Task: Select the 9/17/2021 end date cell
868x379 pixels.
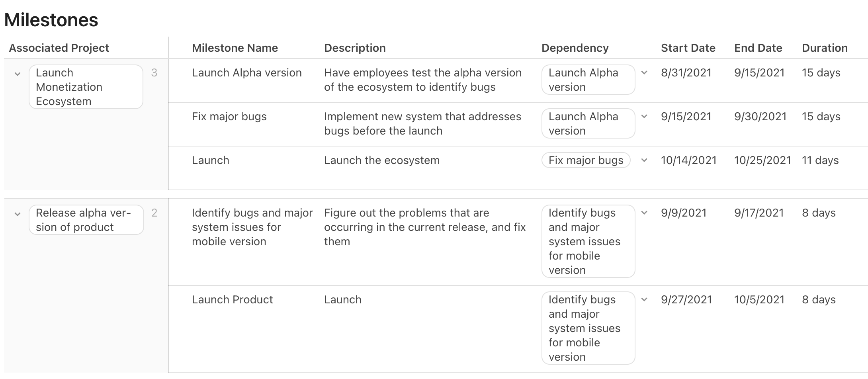Action: click(x=759, y=213)
